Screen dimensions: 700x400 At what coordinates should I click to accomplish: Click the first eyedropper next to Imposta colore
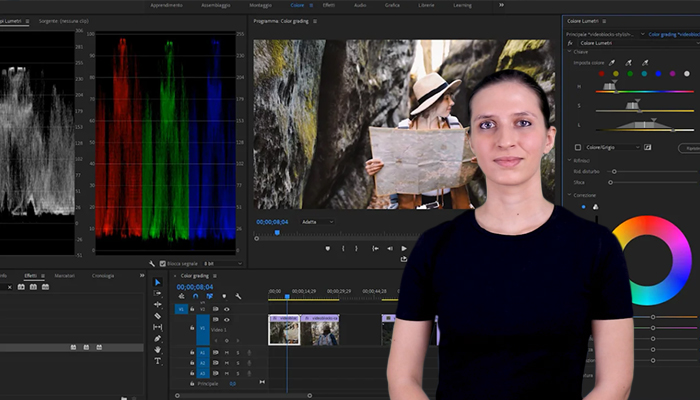point(612,63)
